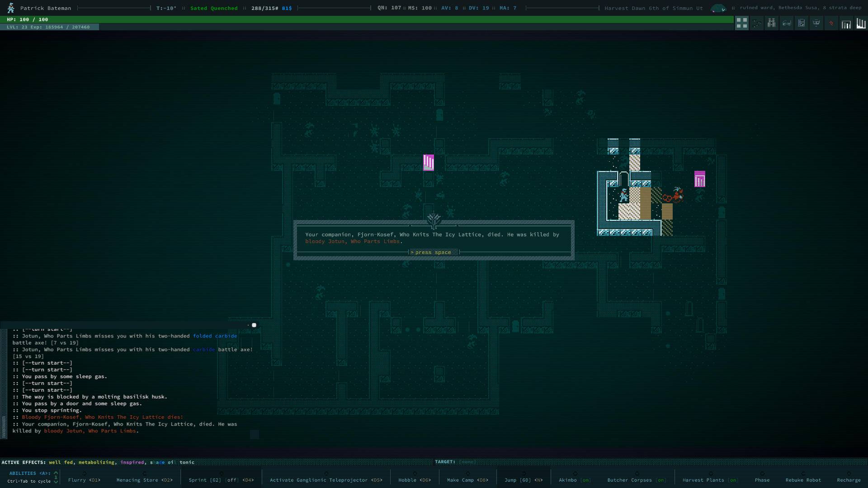Use the Flurry ability
This screenshot has height=488, width=868.
pos(84,480)
